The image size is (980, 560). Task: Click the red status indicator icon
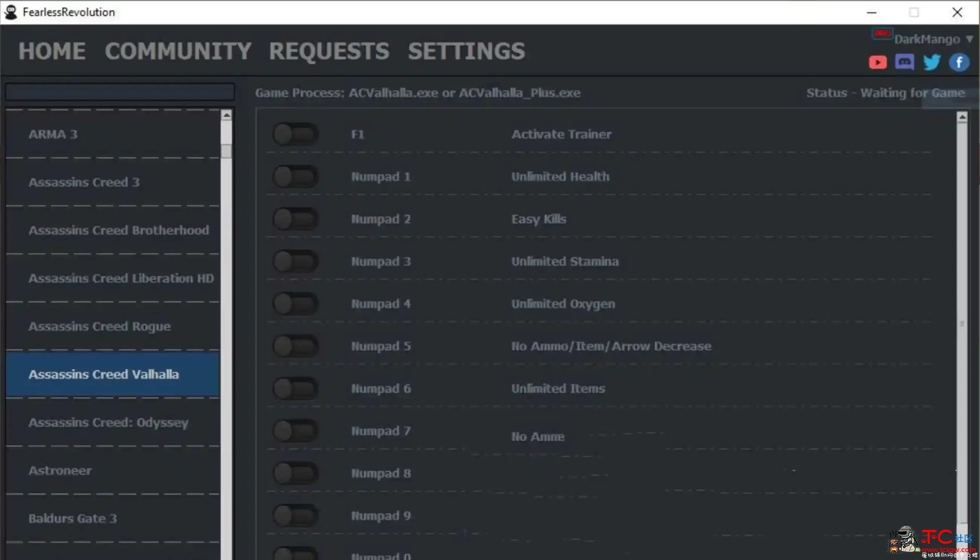[883, 34]
